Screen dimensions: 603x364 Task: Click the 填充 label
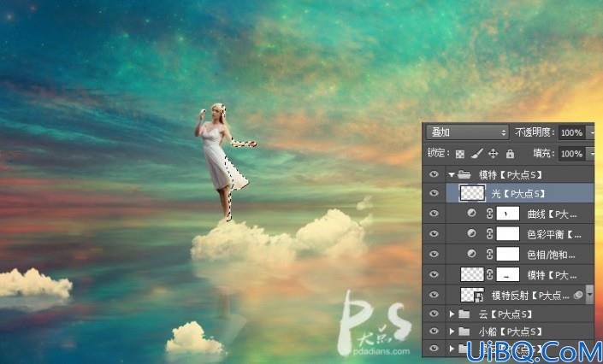click(544, 154)
